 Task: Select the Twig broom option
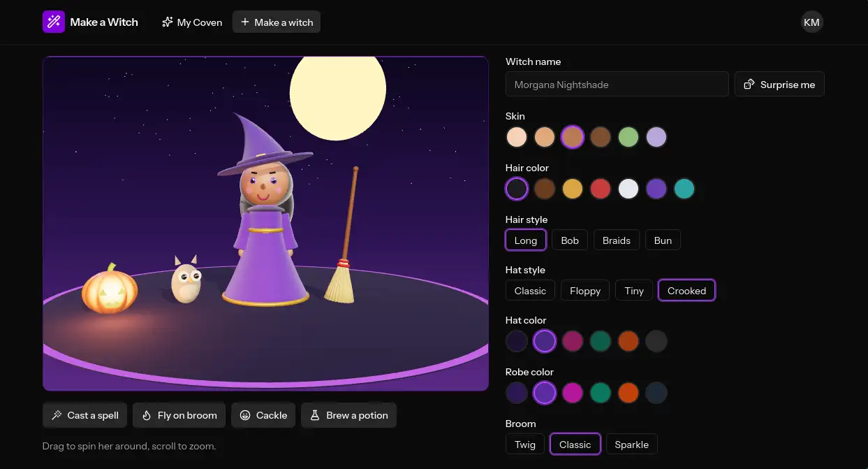coord(525,445)
